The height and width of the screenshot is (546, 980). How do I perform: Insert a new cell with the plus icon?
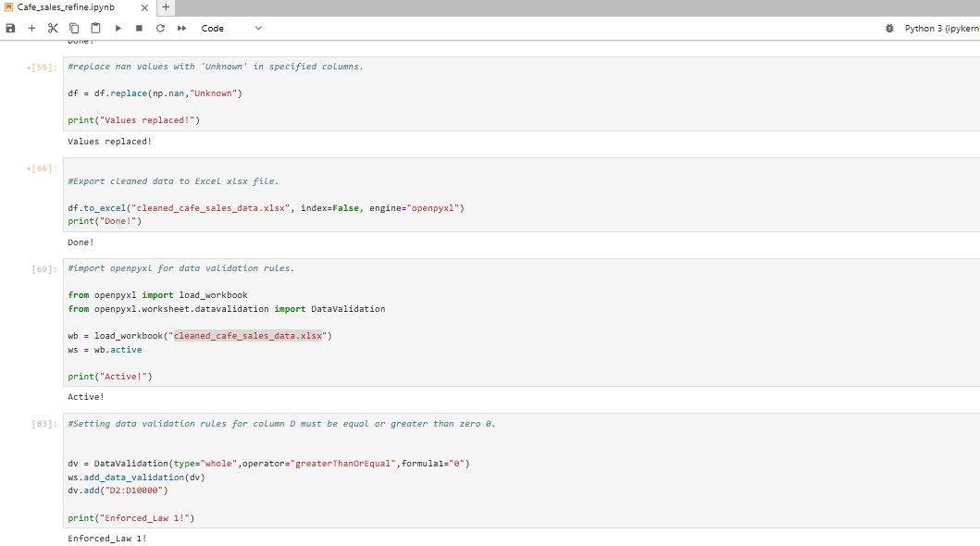tap(31, 28)
